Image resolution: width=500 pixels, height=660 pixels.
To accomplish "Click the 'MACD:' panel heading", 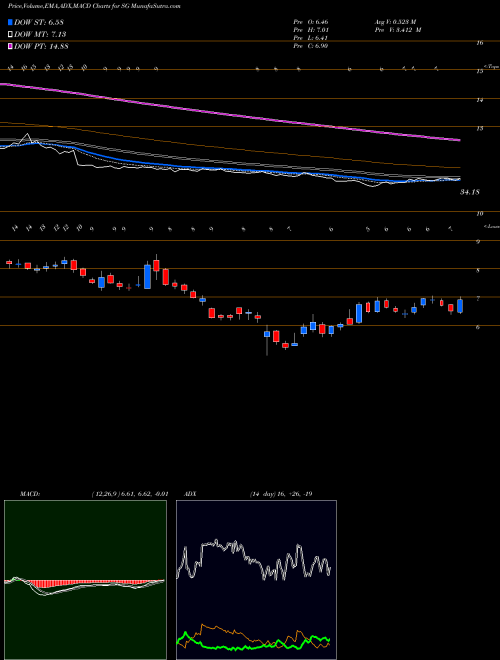I will pyautogui.click(x=29, y=494).
